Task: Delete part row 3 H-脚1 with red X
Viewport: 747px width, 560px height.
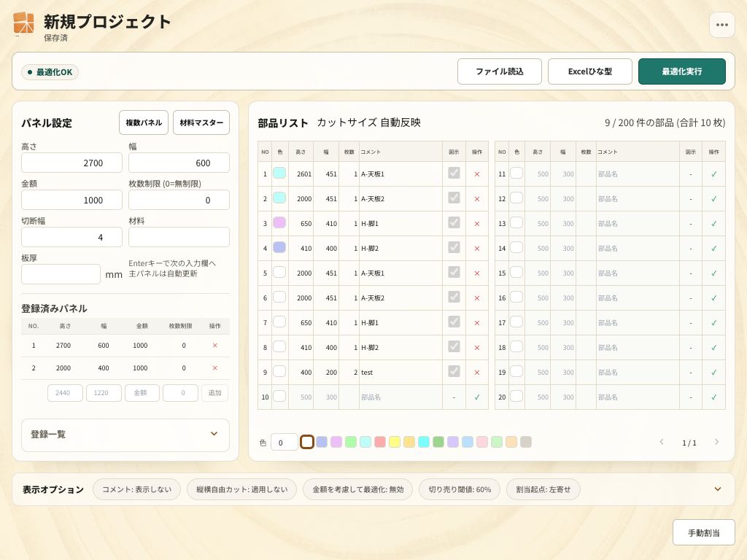Action: [x=477, y=224]
